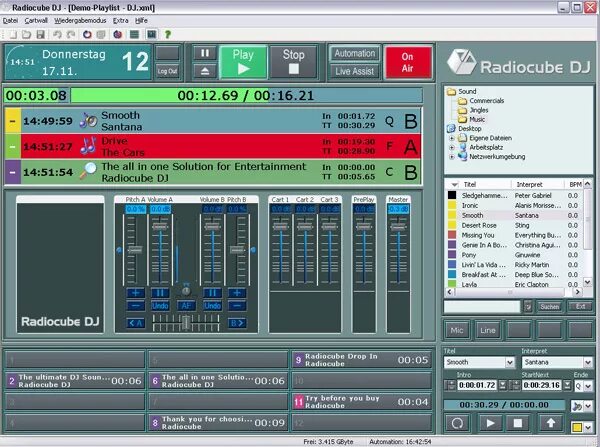Click the up arrow button in editor

click(x=551, y=423)
